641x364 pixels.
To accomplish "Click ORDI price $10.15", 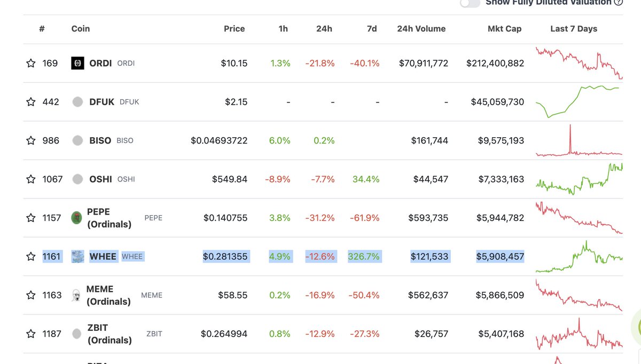I will (234, 63).
